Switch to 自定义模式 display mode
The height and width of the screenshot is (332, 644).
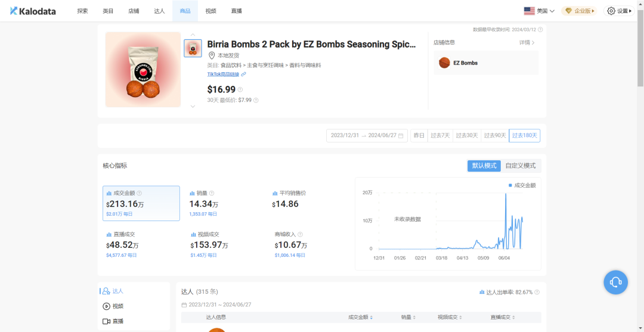[521, 166]
